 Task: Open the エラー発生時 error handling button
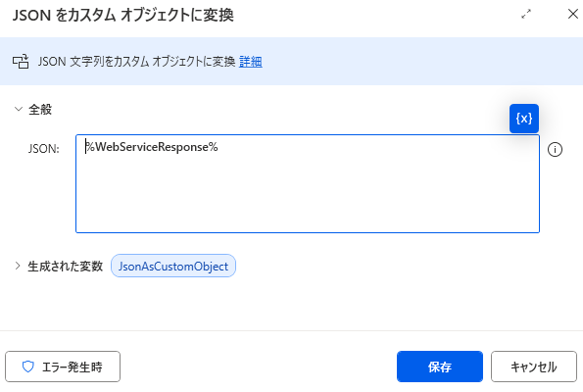coord(63,367)
